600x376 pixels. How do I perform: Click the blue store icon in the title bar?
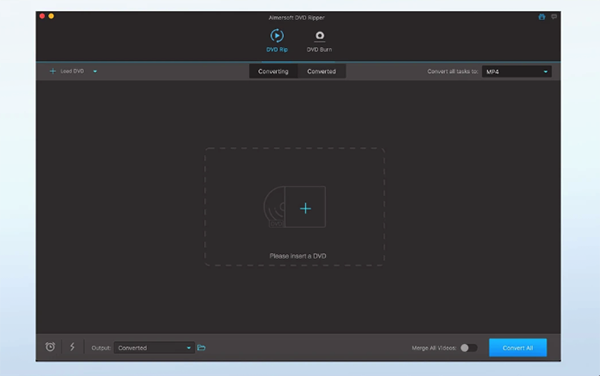[541, 17]
